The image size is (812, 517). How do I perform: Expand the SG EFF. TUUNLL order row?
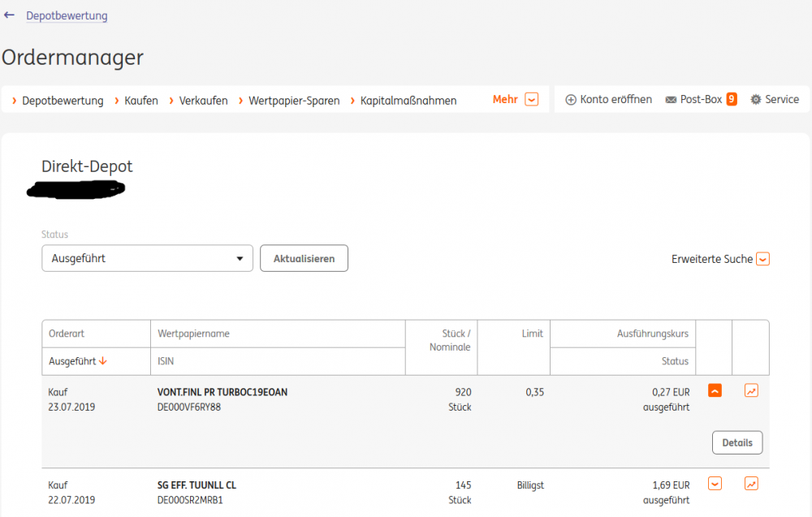click(715, 484)
